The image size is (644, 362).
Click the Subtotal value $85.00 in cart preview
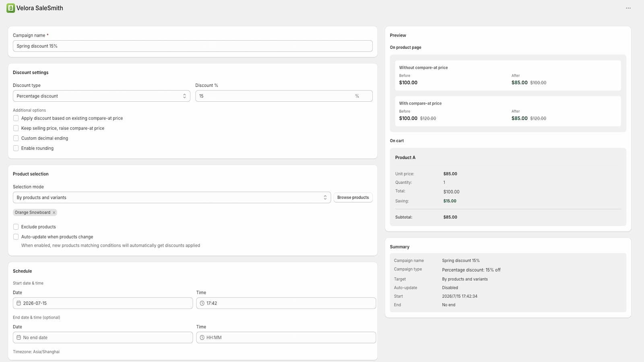(450, 217)
